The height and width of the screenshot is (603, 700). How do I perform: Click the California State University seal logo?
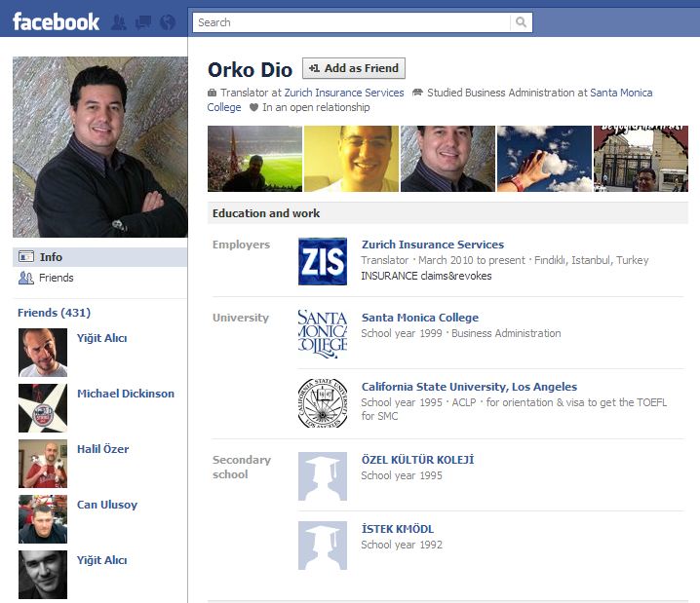point(323,403)
